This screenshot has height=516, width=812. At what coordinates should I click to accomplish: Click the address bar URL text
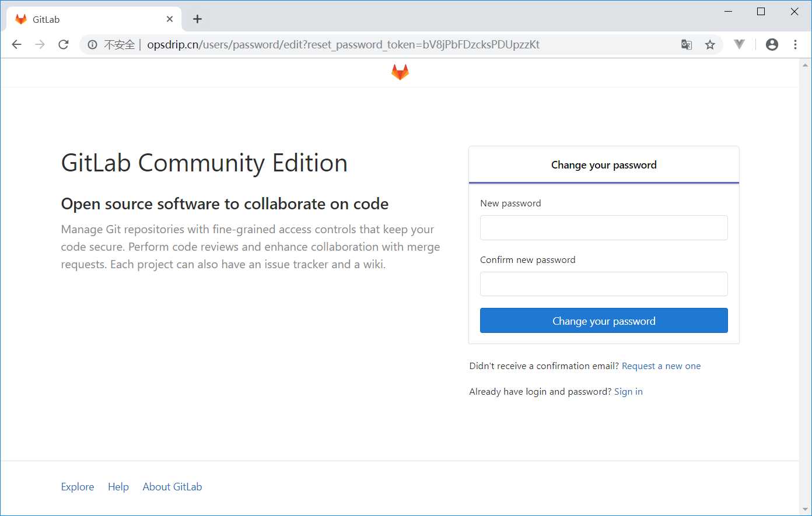343,44
